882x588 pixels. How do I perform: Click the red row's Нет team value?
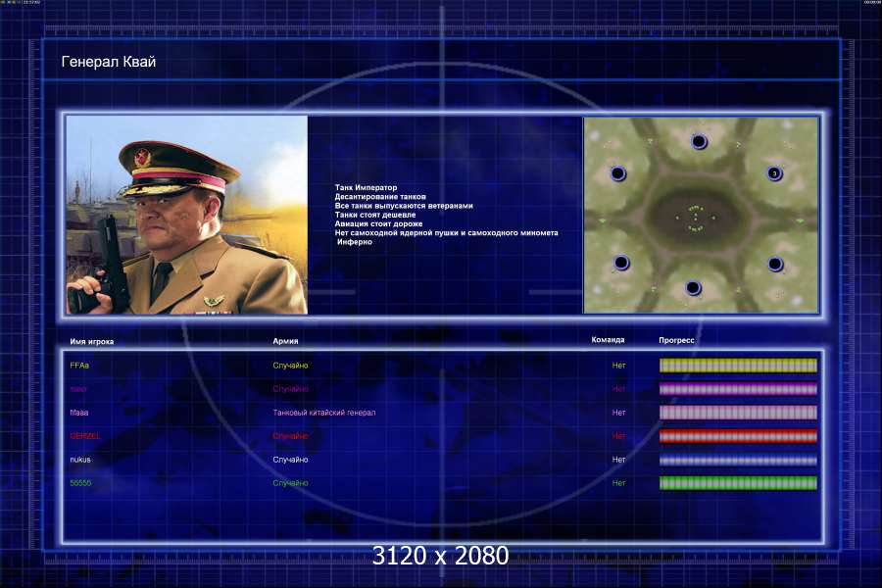click(x=618, y=436)
